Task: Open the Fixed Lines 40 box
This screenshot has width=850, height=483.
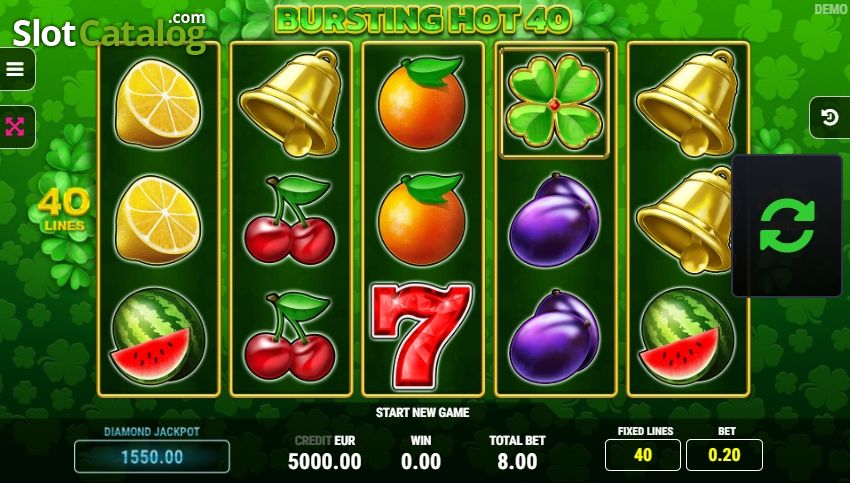Action: pyautogui.click(x=643, y=455)
